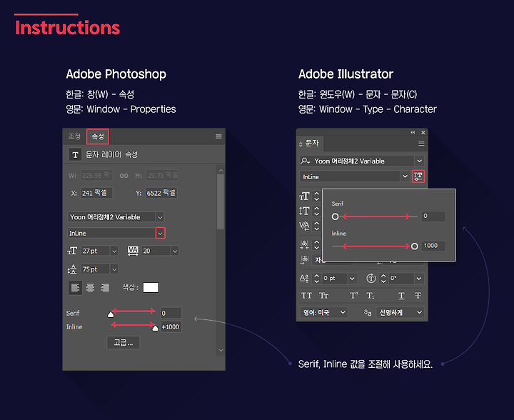Open the 선명하게 anti-aliasing dropdown

pyautogui.click(x=400, y=312)
